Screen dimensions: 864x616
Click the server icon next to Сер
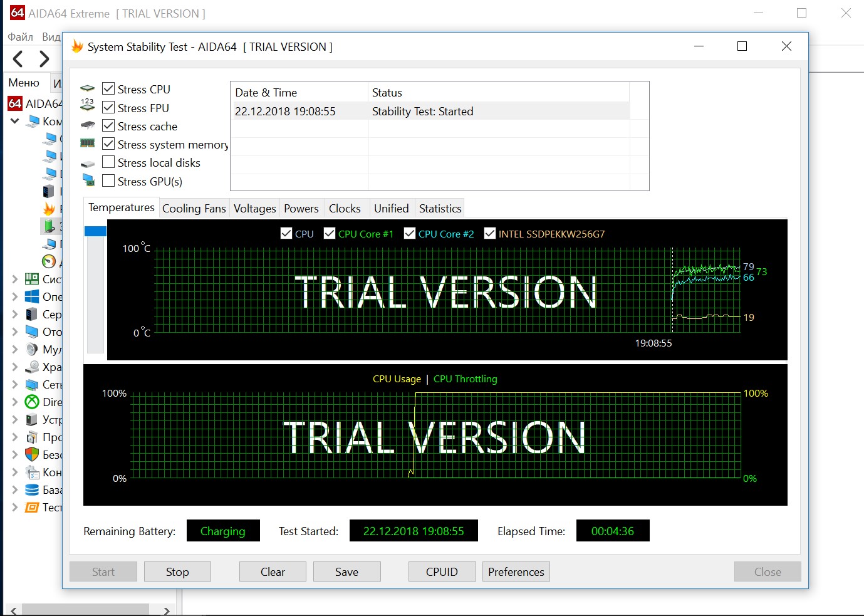click(32, 314)
